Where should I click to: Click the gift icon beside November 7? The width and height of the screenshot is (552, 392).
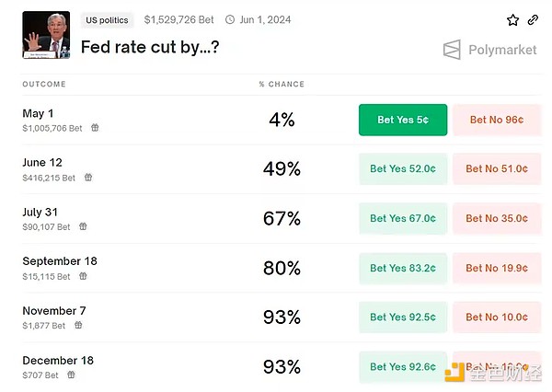point(78,325)
